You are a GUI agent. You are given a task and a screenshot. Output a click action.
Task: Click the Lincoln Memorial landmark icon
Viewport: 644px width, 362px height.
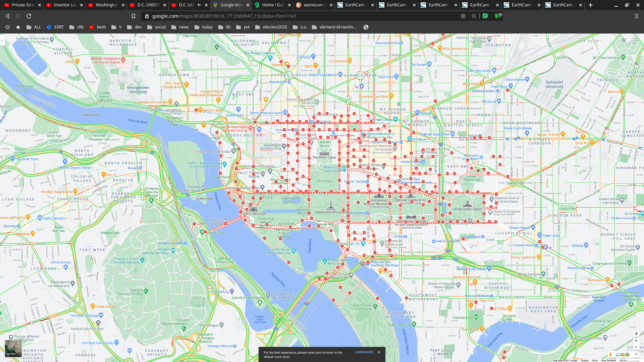254,209
